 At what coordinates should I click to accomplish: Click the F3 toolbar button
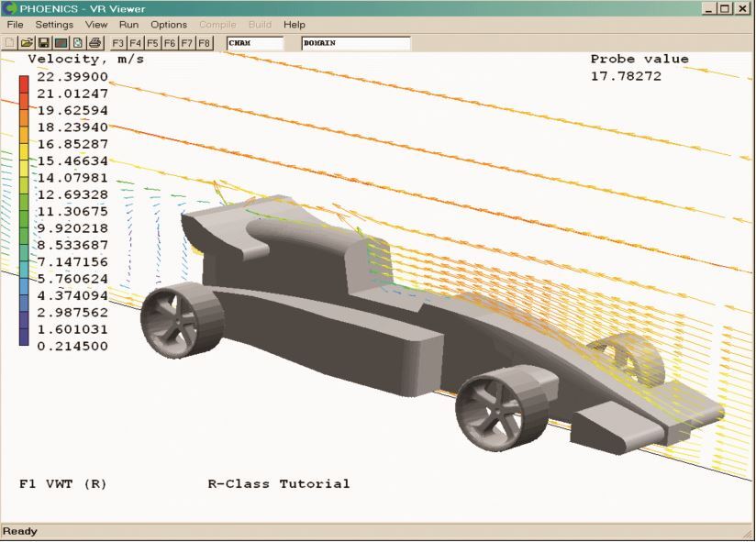click(117, 43)
